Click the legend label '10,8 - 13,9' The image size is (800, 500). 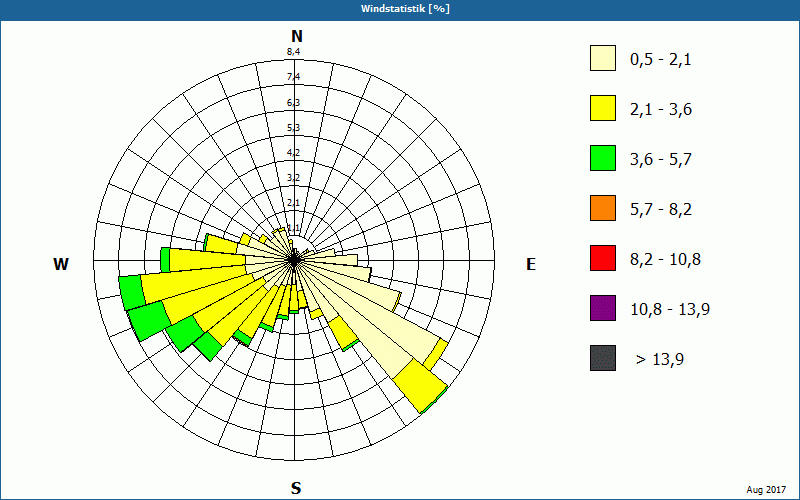(x=670, y=310)
